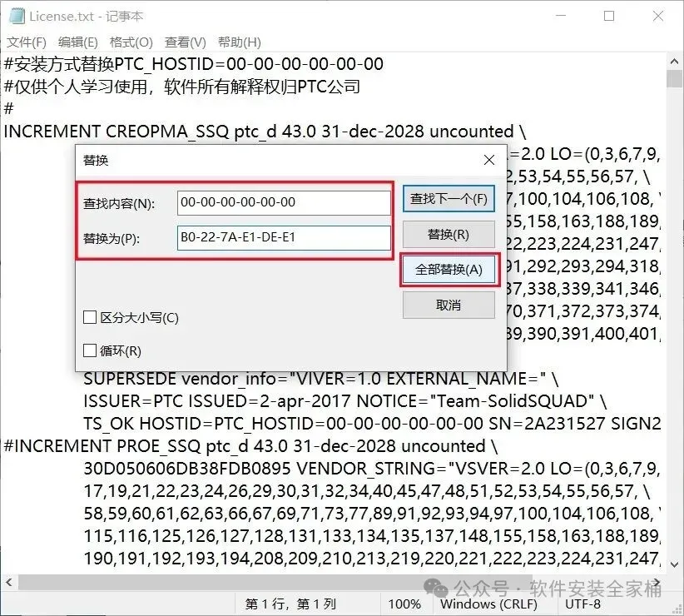Maximize the Notepad window

[609, 16]
